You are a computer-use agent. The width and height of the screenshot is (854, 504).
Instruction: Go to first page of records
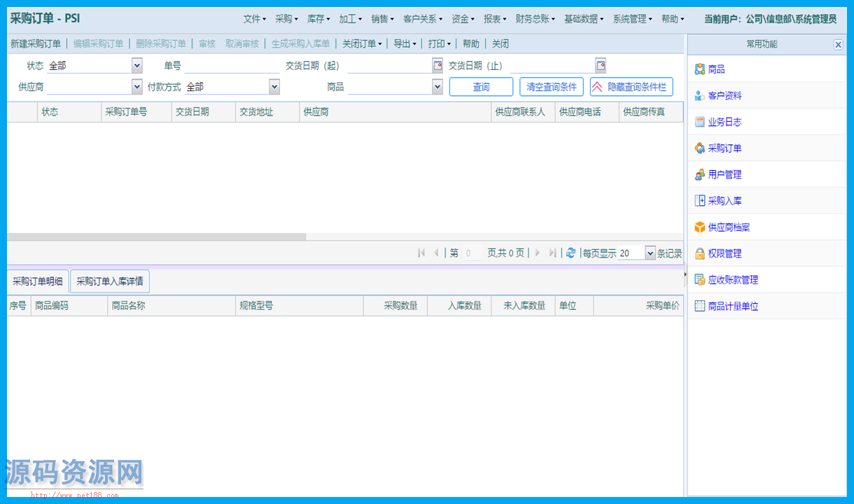tap(421, 253)
